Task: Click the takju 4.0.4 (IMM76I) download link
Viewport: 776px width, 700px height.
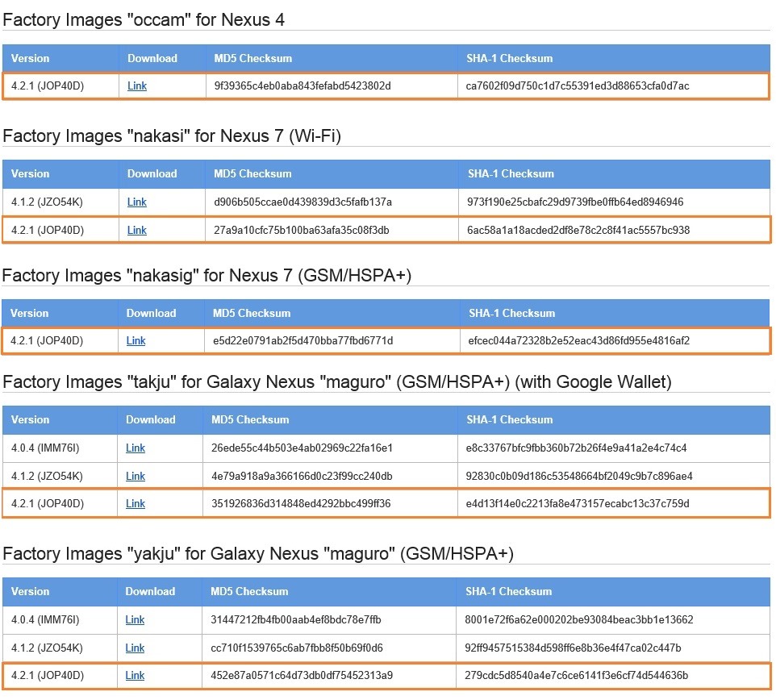Action: [x=136, y=448]
